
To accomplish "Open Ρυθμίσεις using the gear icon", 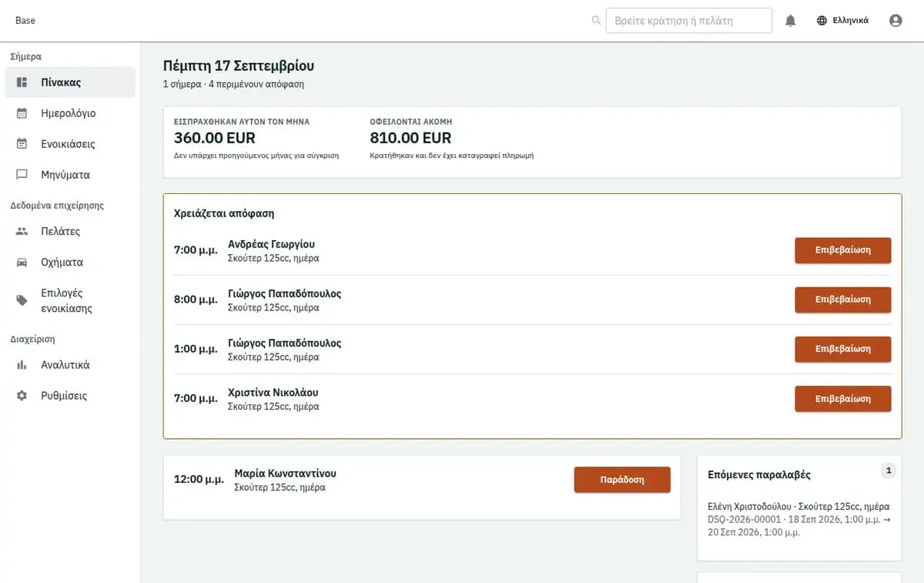I will coord(22,396).
